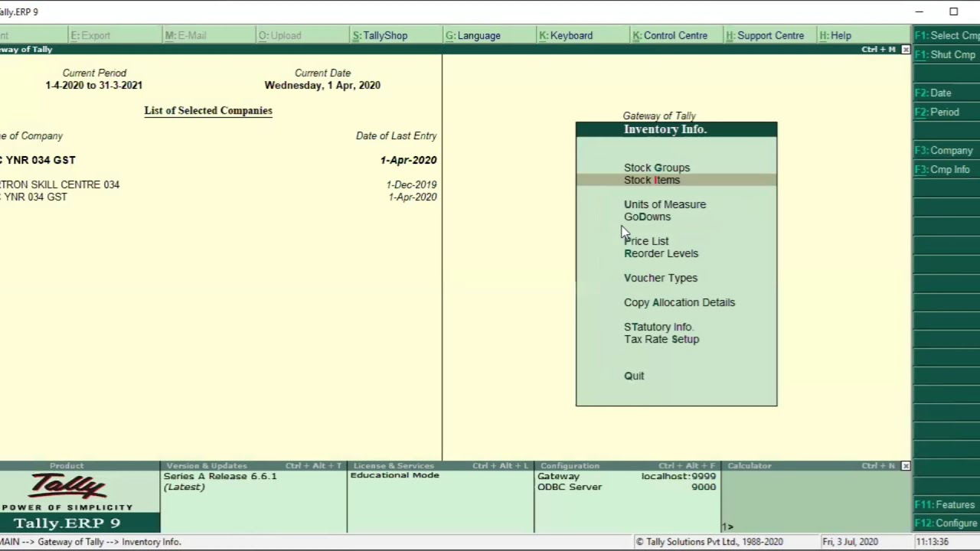This screenshot has width=980, height=551.
Task: Close the Calculator panel
Action: click(x=906, y=466)
